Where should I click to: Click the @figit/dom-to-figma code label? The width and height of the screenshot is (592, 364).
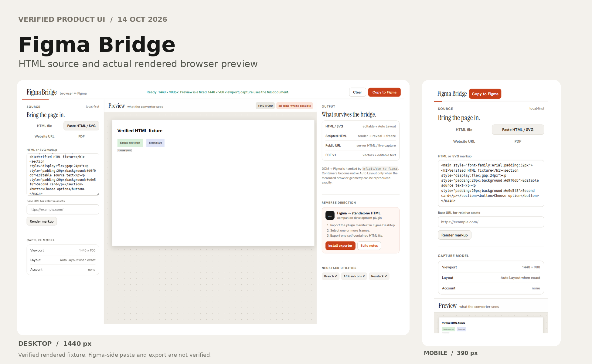coord(380,169)
